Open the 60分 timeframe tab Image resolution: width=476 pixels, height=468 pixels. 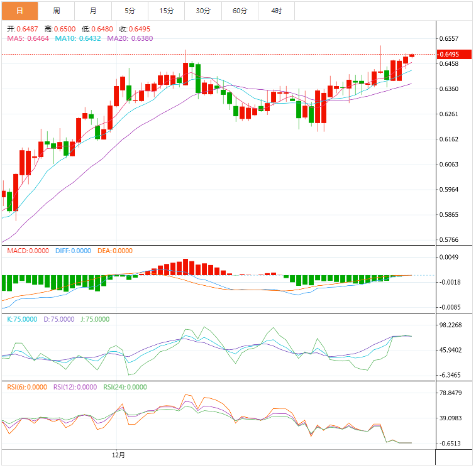pos(240,11)
